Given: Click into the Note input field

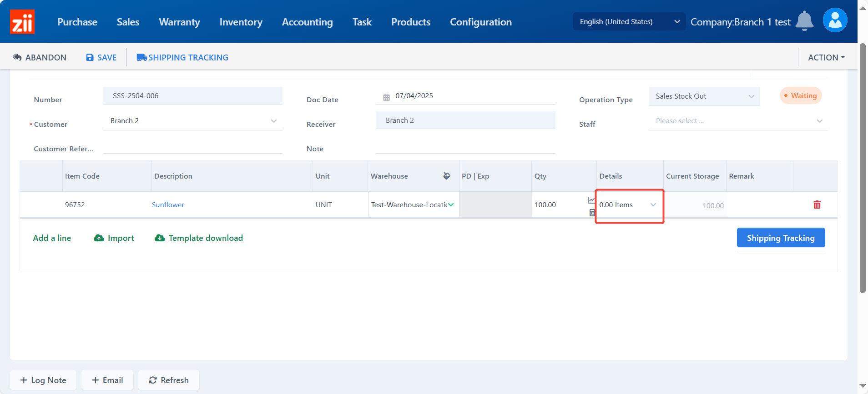Looking at the screenshot, I should (465, 147).
